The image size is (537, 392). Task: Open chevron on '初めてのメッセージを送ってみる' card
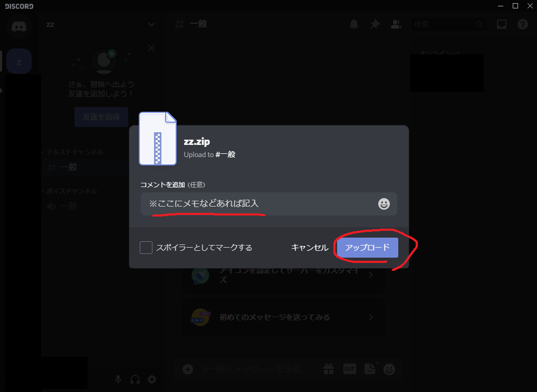[x=371, y=317]
